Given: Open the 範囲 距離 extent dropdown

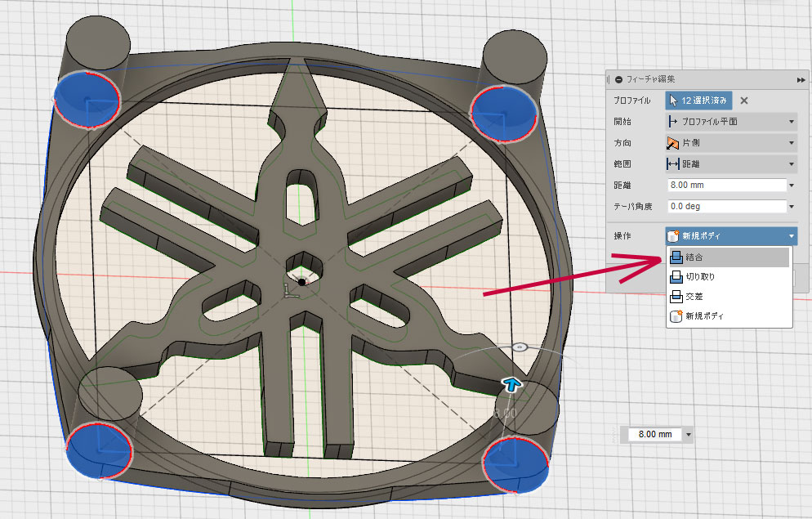Looking at the screenshot, I should [x=730, y=164].
